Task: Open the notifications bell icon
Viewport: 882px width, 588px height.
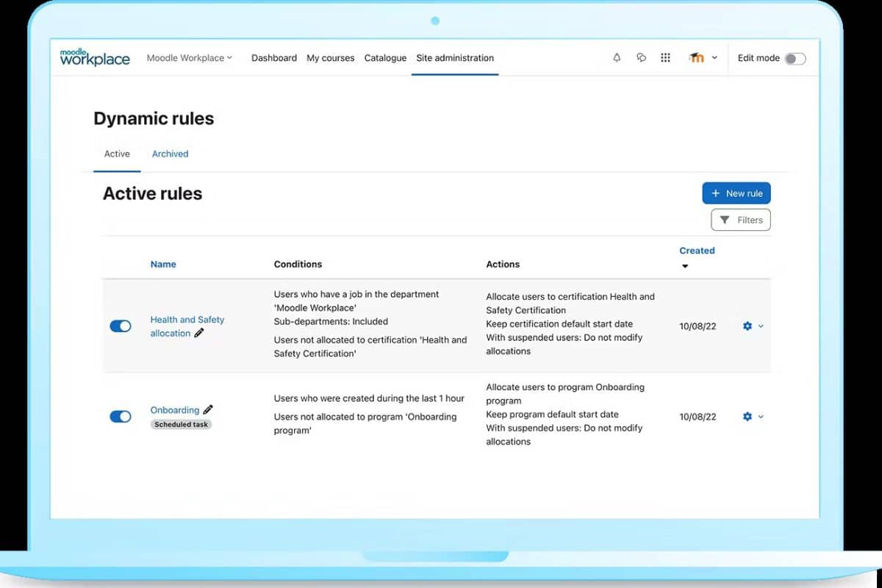Action: (x=617, y=57)
